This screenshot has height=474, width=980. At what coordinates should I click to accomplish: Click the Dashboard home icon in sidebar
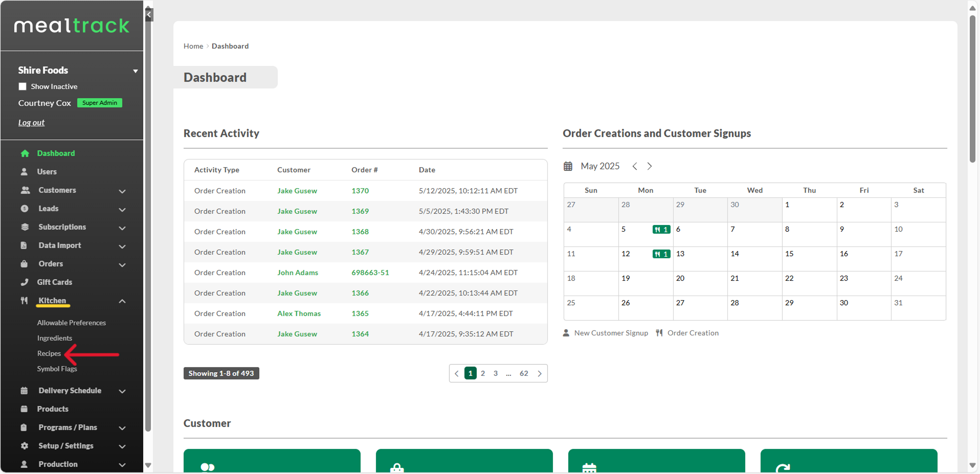click(x=25, y=153)
